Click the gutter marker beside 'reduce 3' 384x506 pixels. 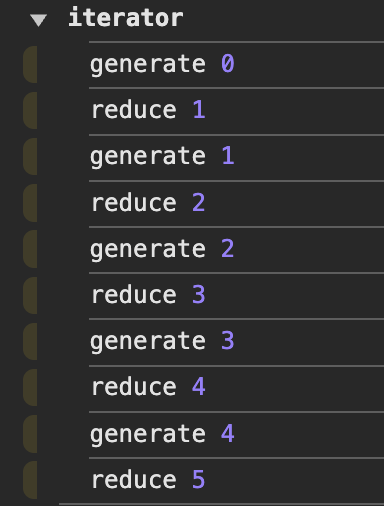tap(30, 296)
